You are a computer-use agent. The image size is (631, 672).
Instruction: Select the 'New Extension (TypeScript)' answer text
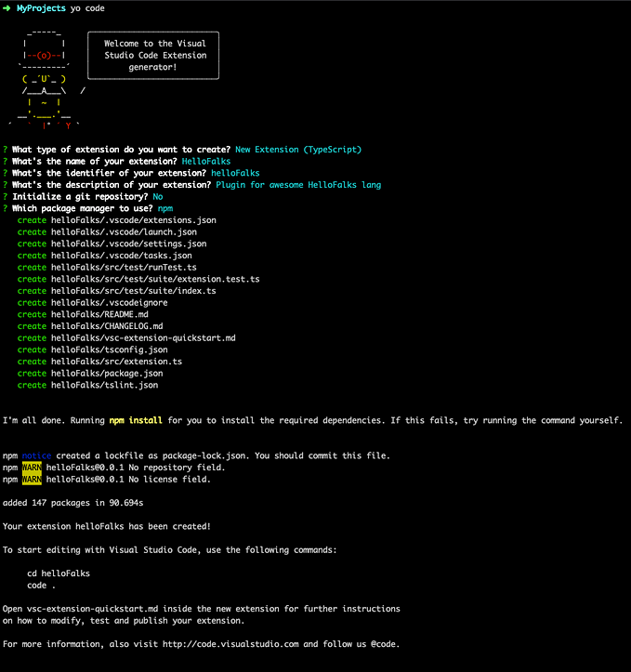point(298,150)
